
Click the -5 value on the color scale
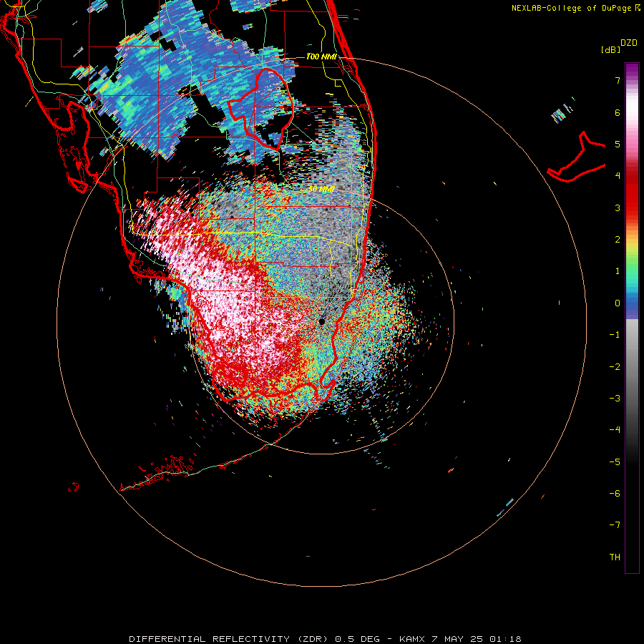pos(615,462)
